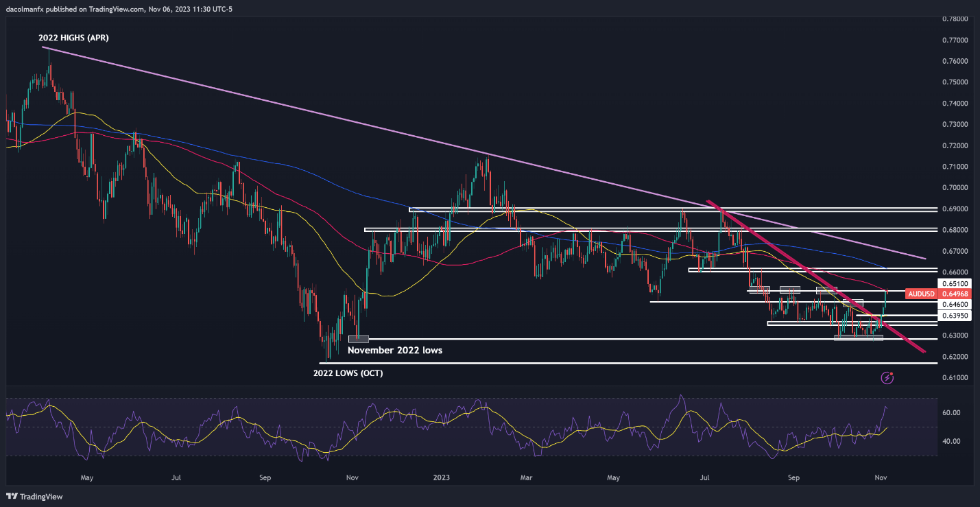Viewport: 980px width, 507px height.
Task: Click 0.68000 on the price axis
Action: point(955,230)
